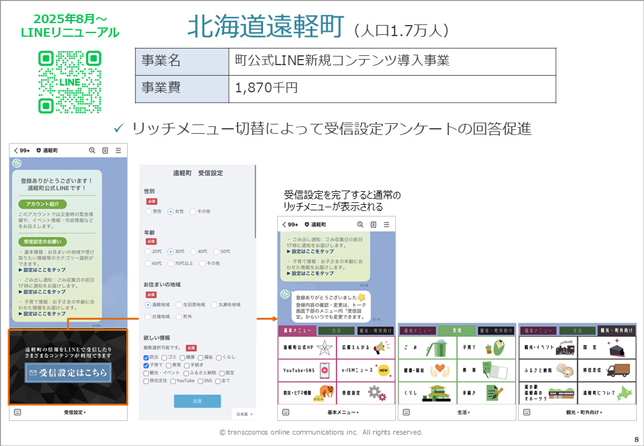Check the YouTube checkbox

pos(173,381)
